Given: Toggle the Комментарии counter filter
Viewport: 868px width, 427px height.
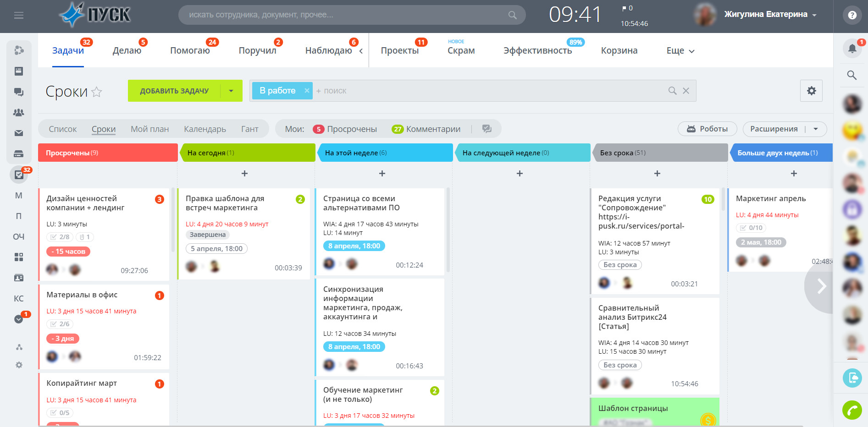Looking at the screenshot, I should point(426,129).
